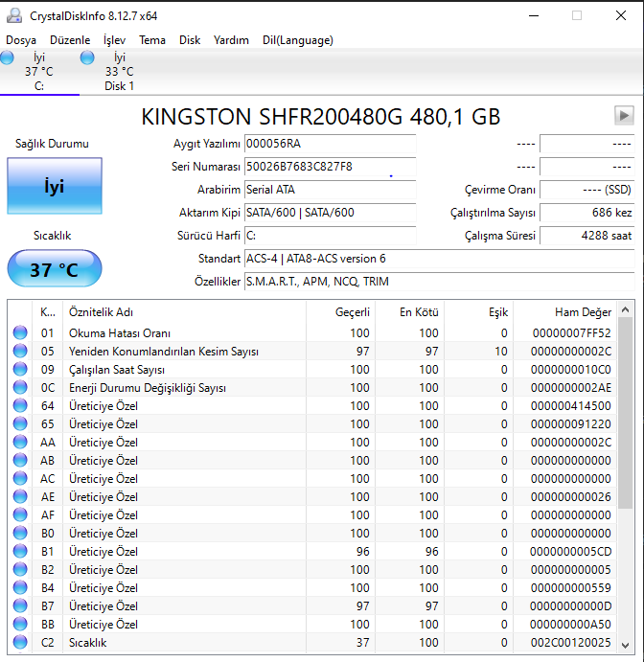Click the Aktarım Kipi field SATA/600
The image size is (644, 662).
click(x=331, y=213)
